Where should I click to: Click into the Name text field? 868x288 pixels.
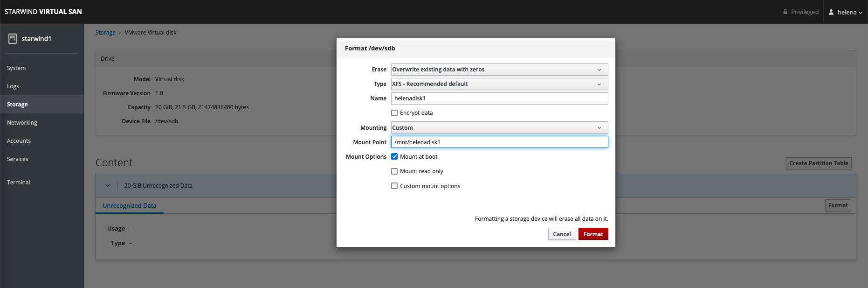499,98
